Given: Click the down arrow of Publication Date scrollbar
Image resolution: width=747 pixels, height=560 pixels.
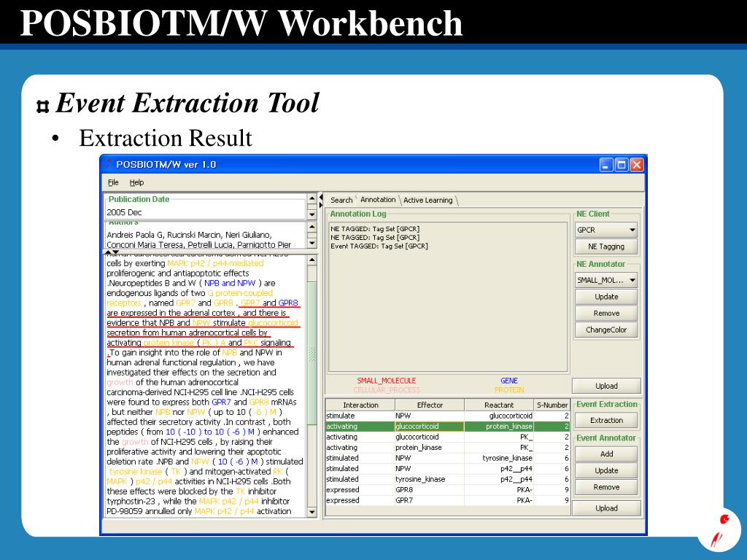Looking at the screenshot, I should tap(312, 215).
